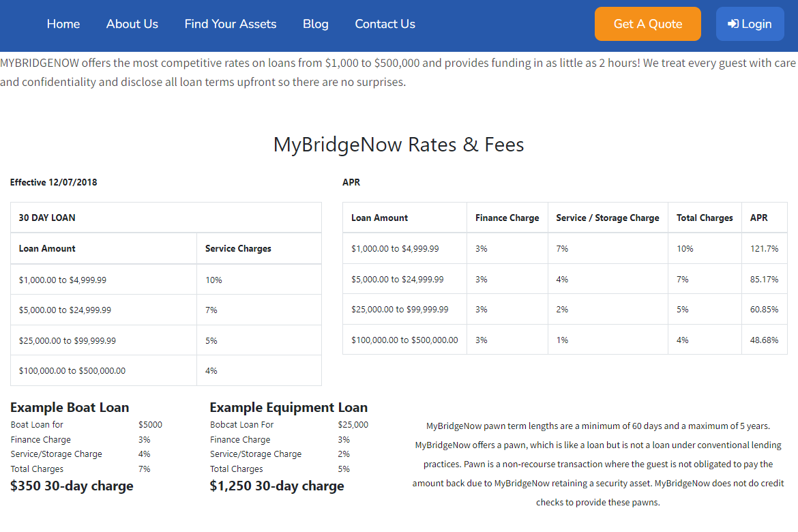Click the $1,250 30-day charge text
Image resolution: width=798 pixels, height=532 pixels.
point(277,486)
